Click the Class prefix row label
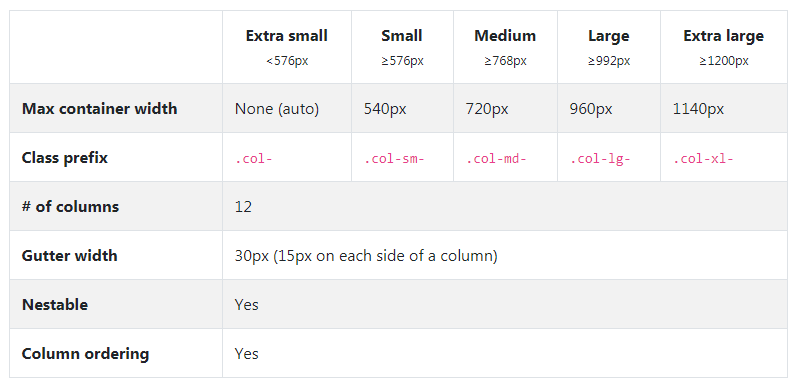 click(65, 158)
